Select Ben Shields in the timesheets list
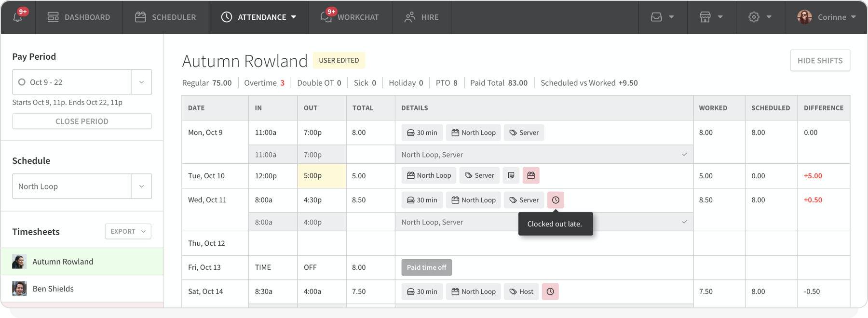Screen dimensions: 868x318 (53, 289)
